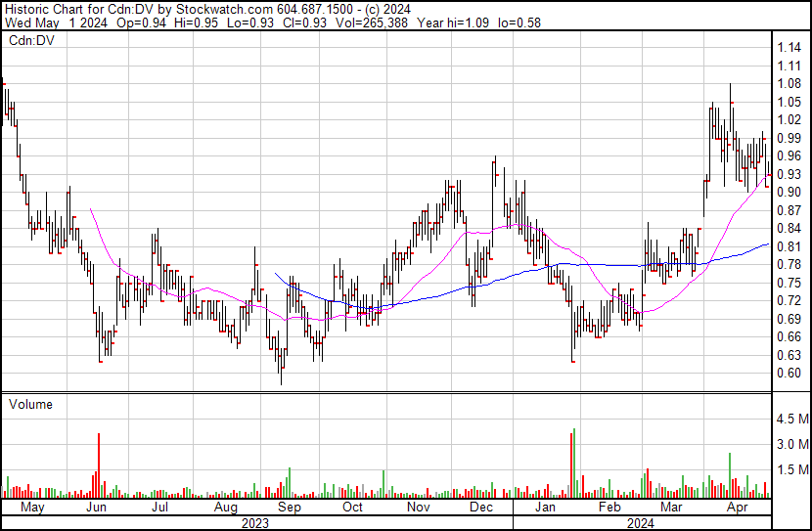Click the 0.75 price axis label
This screenshot has width=812, height=531.
[x=789, y=283]
